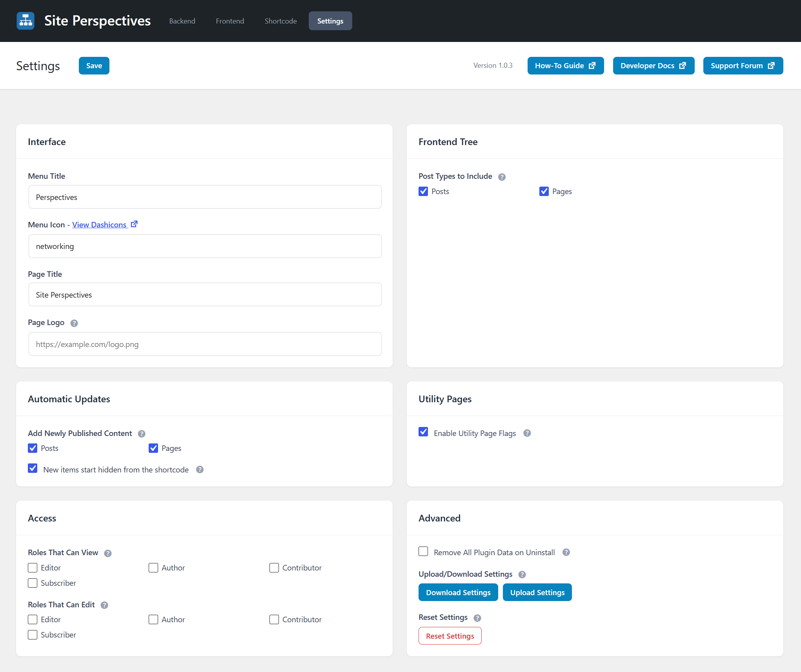This screenshot has width=801, height=672.
Task: Uncheck Posts under Add Newly Published Content
Action: [x=33, y=448]
